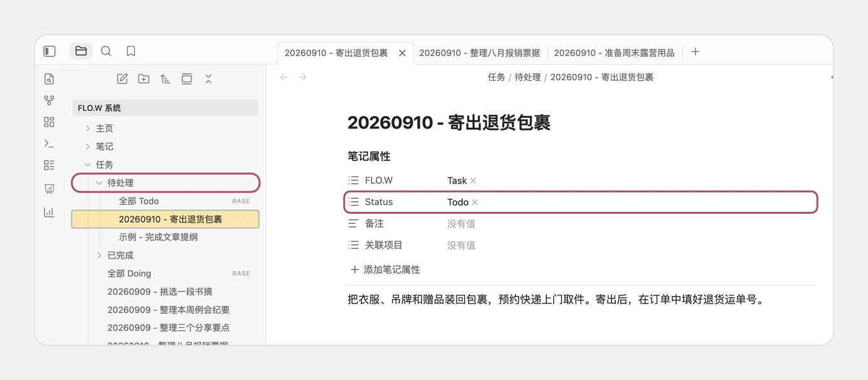Click the FLO.W 系统 vault title

pyautogui.click(x=165, y=108)
